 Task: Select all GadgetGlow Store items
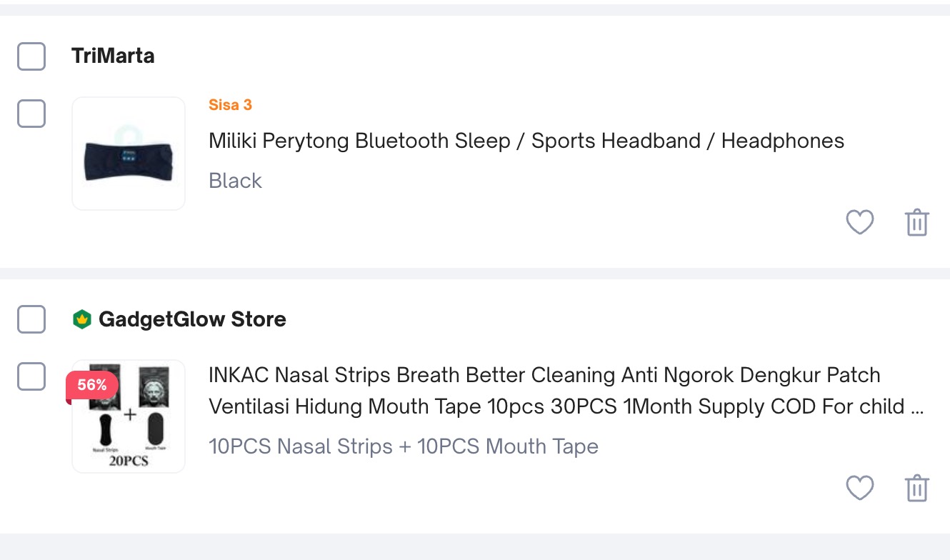click(31, 319)
